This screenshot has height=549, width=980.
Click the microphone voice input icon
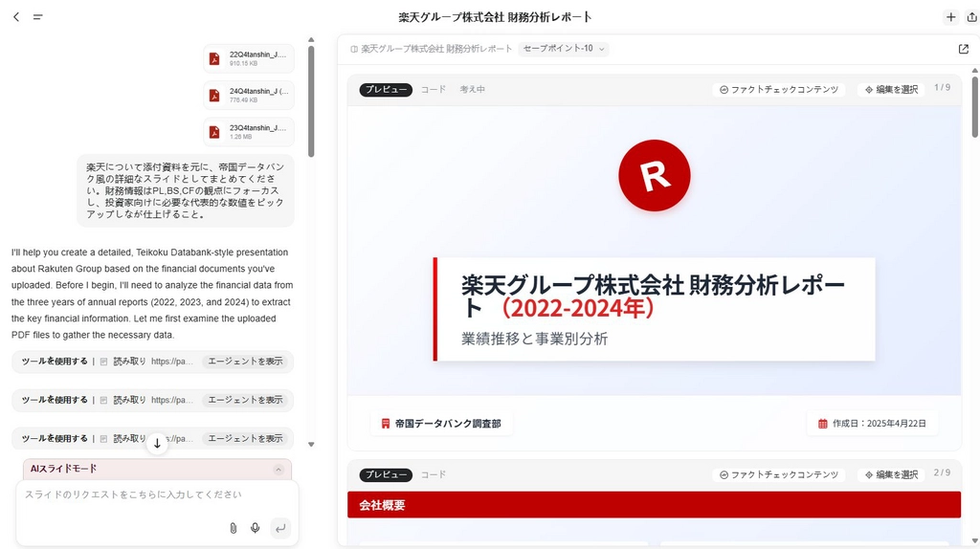coord(255,528)
